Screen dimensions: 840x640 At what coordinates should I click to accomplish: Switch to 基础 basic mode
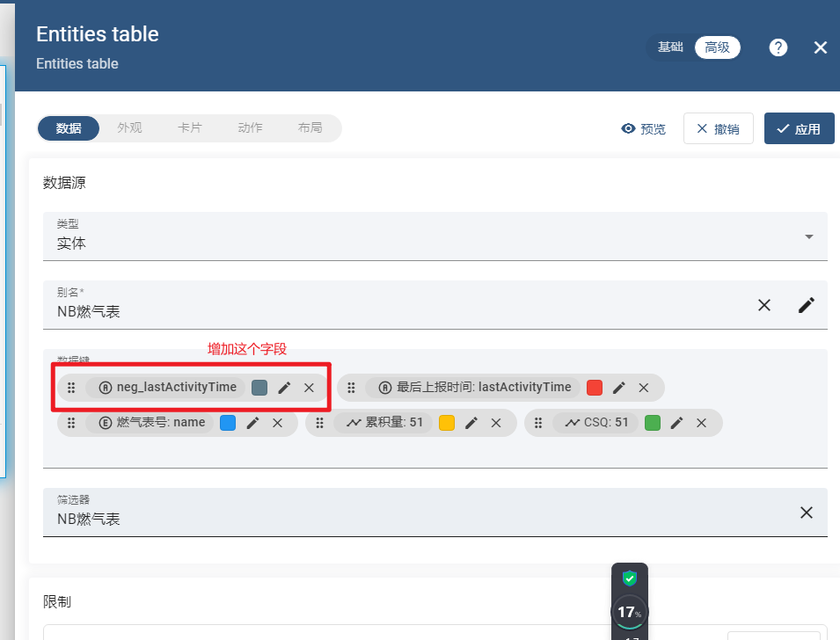coord(670,47)
